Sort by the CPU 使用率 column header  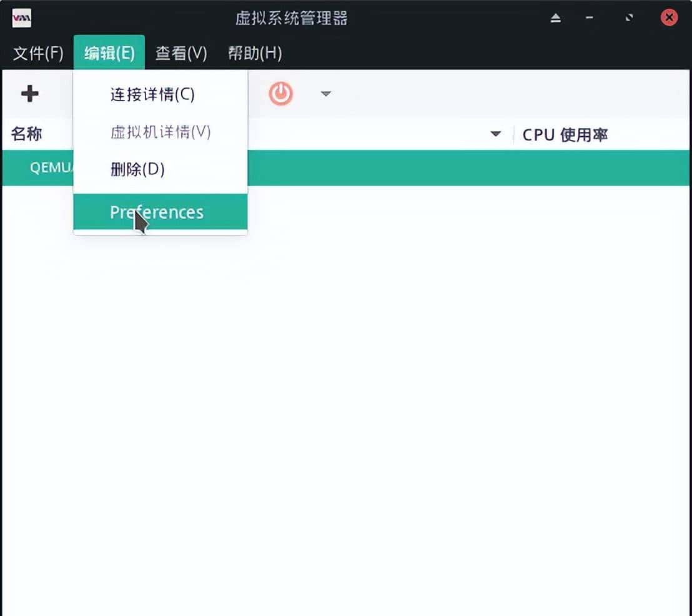[x=564, y=134]
